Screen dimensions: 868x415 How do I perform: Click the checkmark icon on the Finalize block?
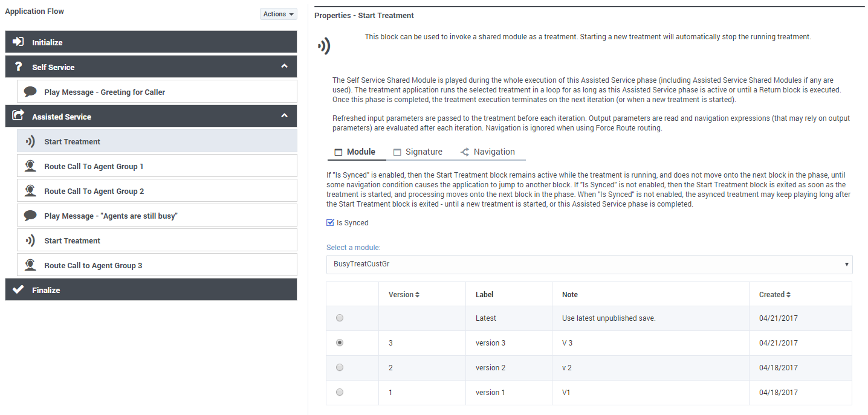pyautogui.click(x=19, y=289)
